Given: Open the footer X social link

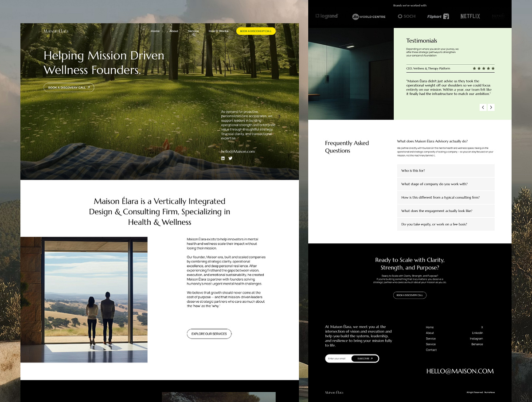Looking at the screenshot, I should pyautogui.click(x=482, y=327).
